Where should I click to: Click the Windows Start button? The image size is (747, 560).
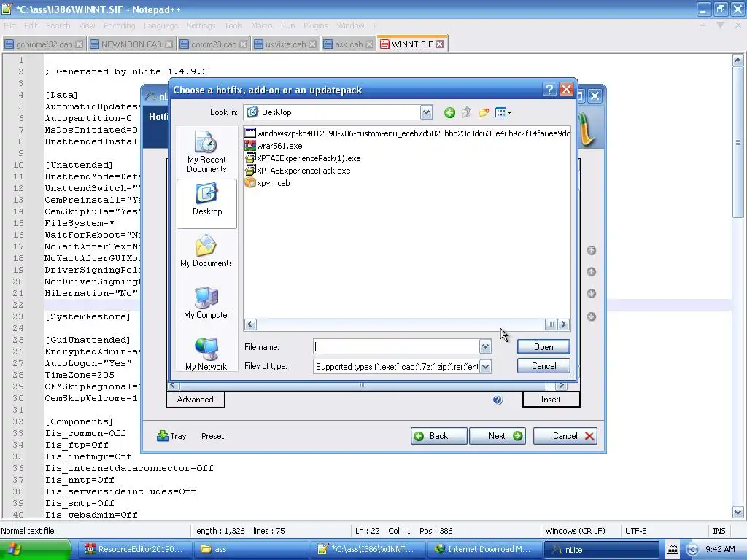pos(35,550)
